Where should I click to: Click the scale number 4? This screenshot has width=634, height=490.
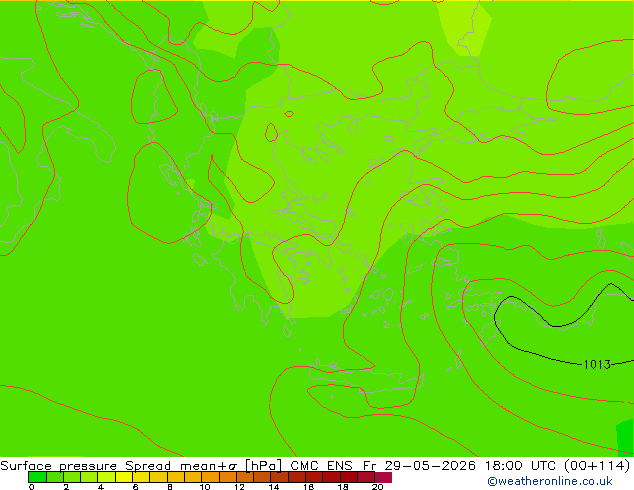pyautogui.click(x=101, y=487)
